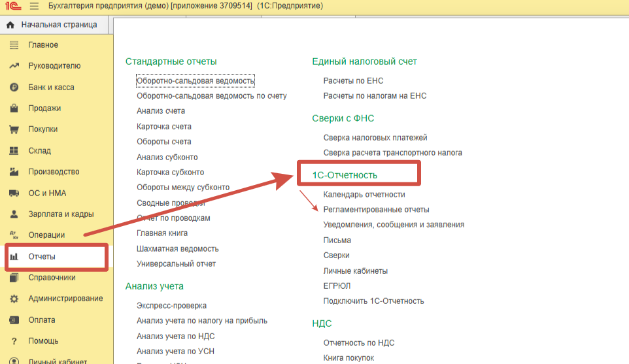Open Анализ учета по НДС
Image resolution: width=629 pixels, height=364 pixels.
176,337
